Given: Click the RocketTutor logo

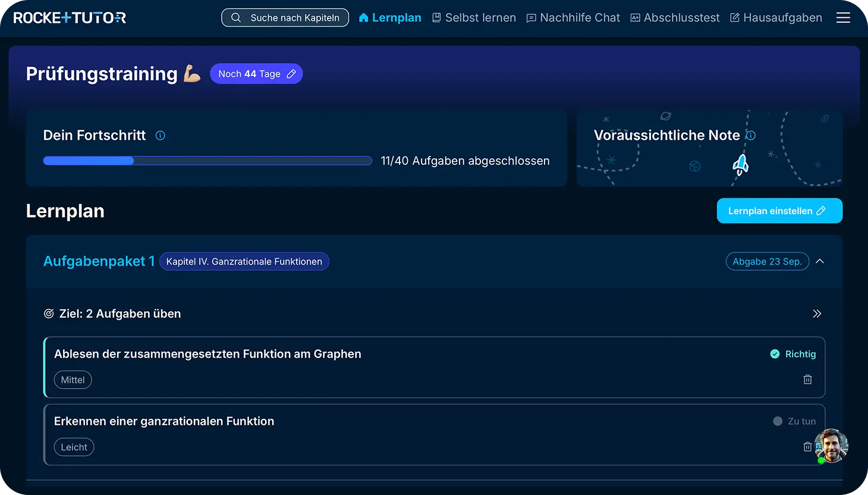Looking at the screenshot, I should point(70,18).
